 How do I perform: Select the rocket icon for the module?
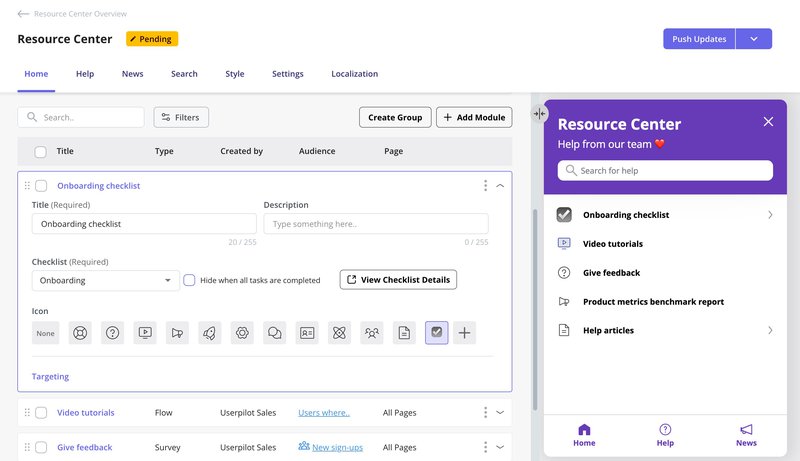pyautogui.click(x=209, y=333)
